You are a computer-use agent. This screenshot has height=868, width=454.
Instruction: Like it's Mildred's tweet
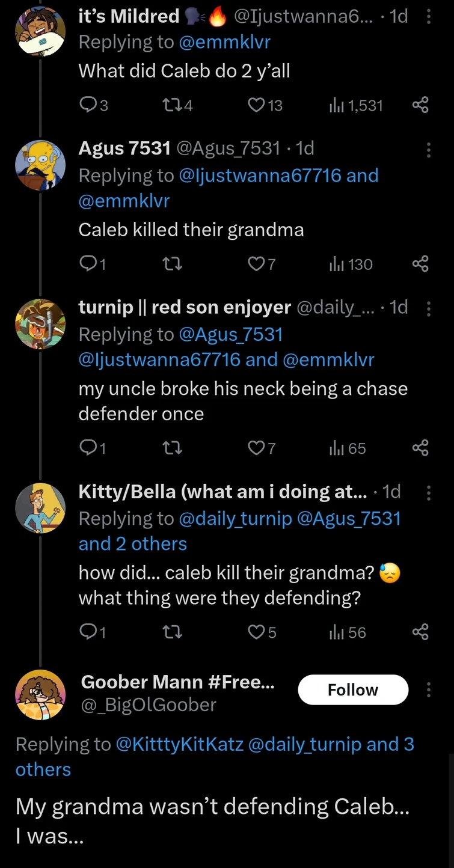click(x=257, y=105)
